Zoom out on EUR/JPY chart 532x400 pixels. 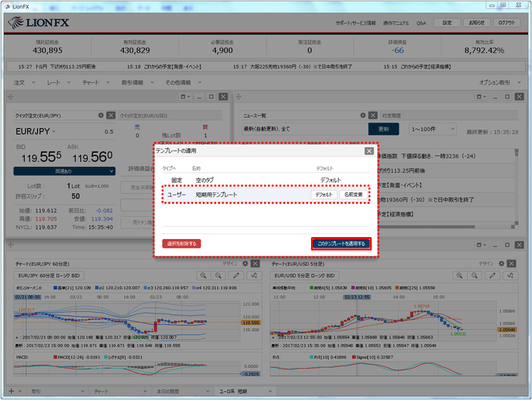tap(218, 276)
